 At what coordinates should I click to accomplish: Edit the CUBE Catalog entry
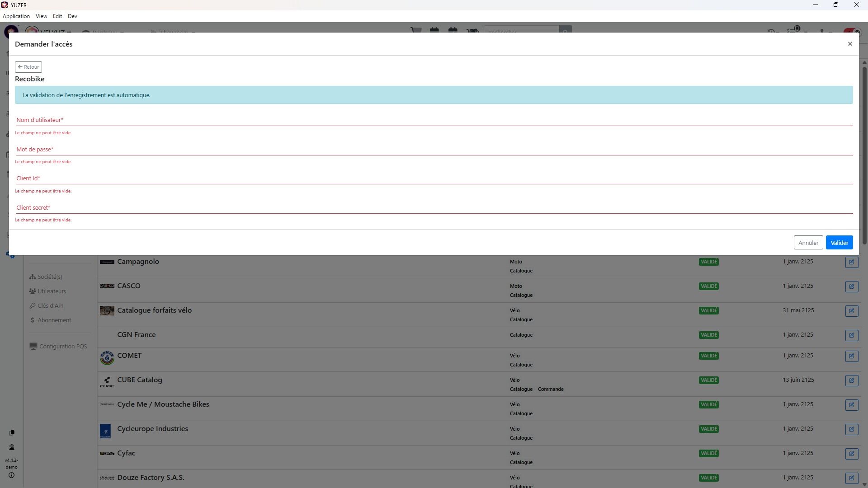[x=851, y=380]
